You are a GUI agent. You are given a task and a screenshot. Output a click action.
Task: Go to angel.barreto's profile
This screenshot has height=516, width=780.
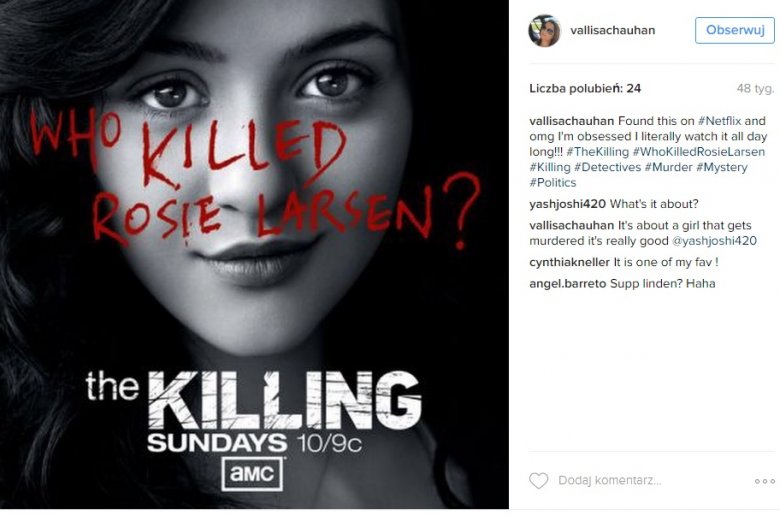567,283
